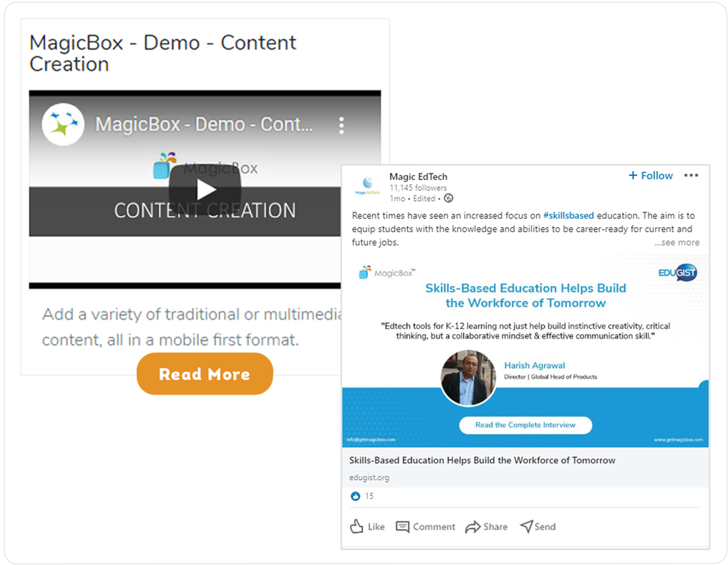Image resolution: width=728 pixels, height=565 pixels.
Task: Click the 'Director | Global Head of Products' text
Action: pos(551,377)
